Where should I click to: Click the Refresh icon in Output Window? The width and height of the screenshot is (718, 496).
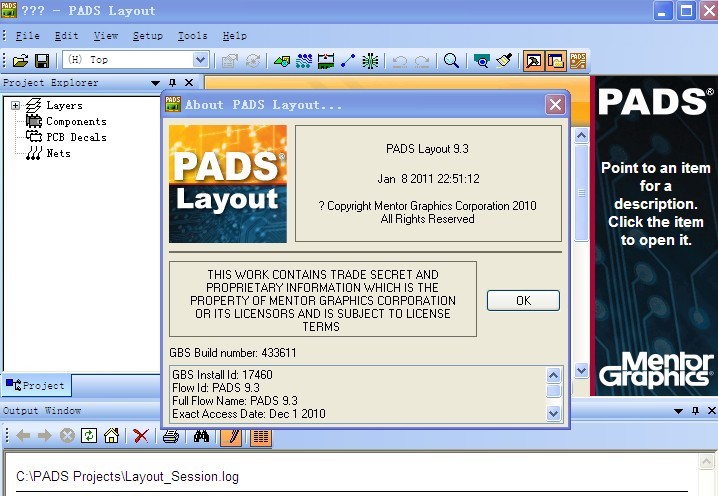click(x=89, y=436)
